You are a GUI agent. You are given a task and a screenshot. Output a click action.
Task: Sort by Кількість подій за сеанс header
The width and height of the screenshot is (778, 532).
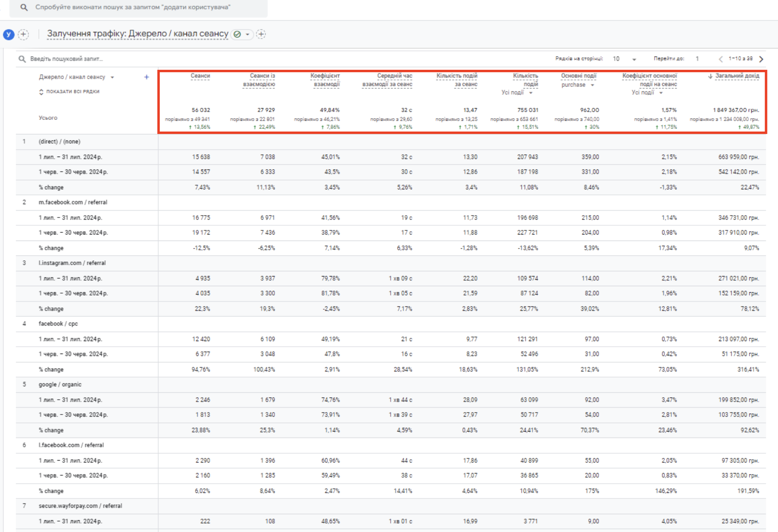coord(457,80)
